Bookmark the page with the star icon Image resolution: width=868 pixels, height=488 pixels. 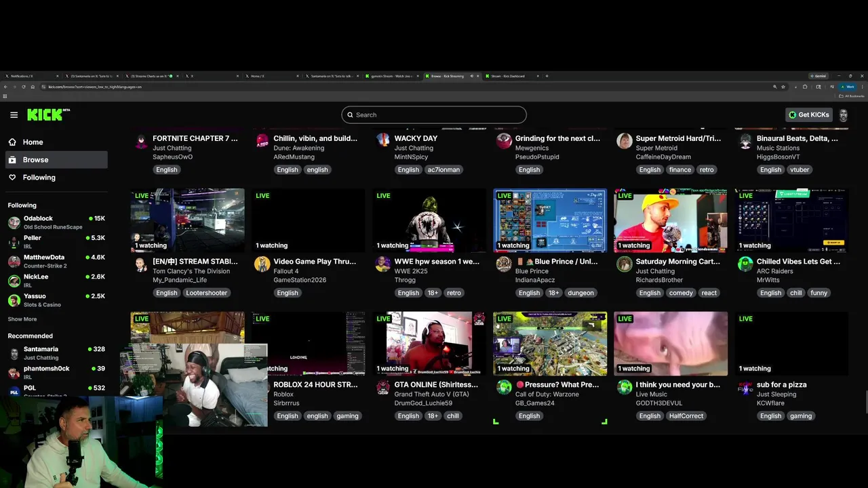coord(783,87)
